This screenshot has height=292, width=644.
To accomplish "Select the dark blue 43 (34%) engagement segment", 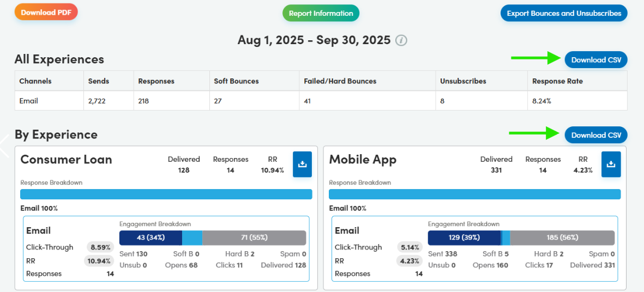I will [151, 238].
